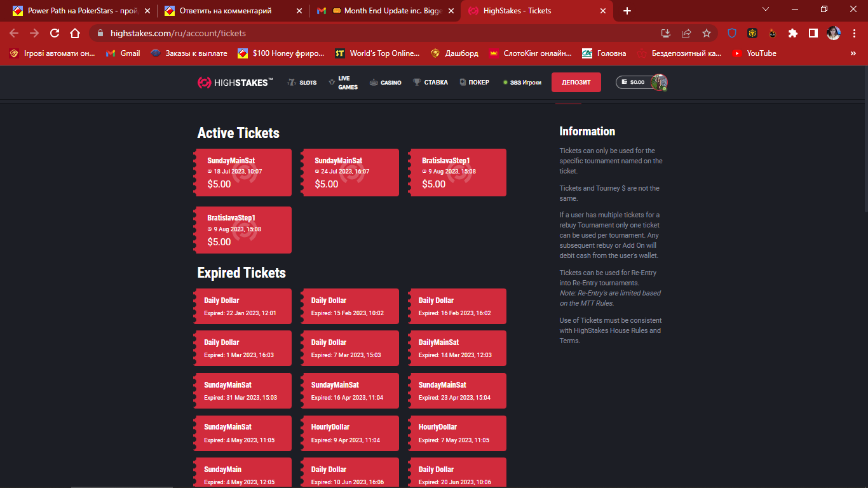Switch to Power Path на PokerStars tab

click(x=83, y=11)
